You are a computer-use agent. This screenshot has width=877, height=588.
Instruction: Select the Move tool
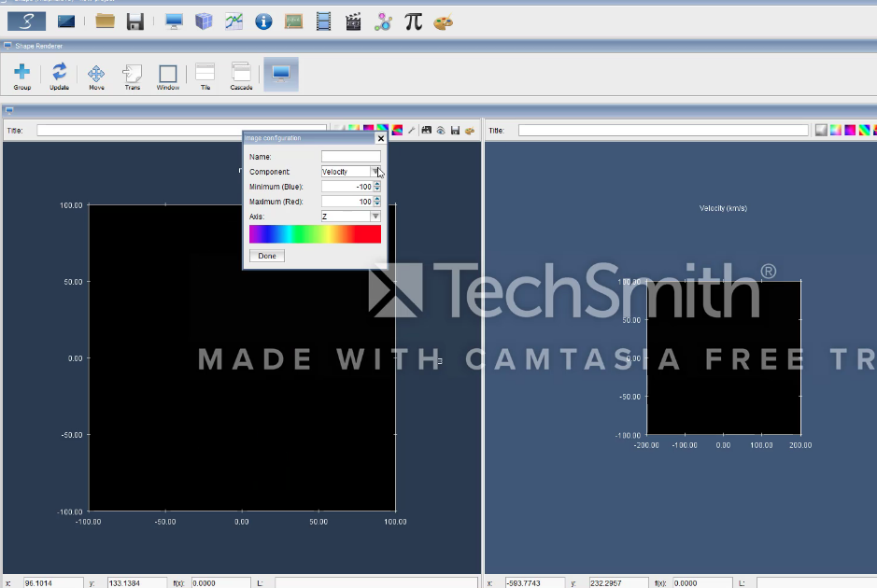pos(96,76)
